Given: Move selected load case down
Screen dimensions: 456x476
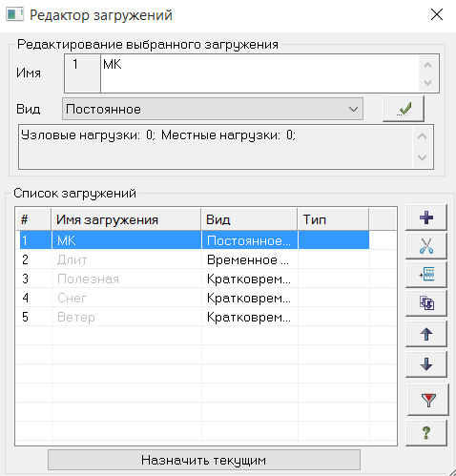Looking at the screenshot, I should (x=426, y=364).
